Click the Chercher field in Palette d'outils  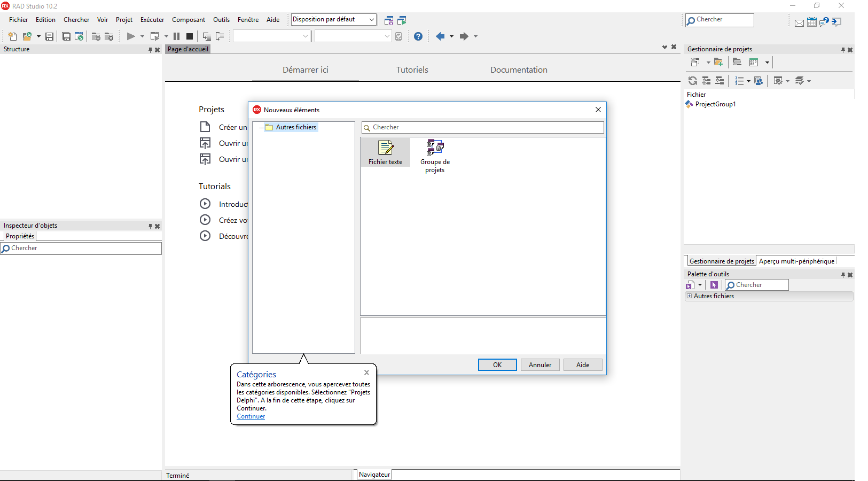[756, 285]
